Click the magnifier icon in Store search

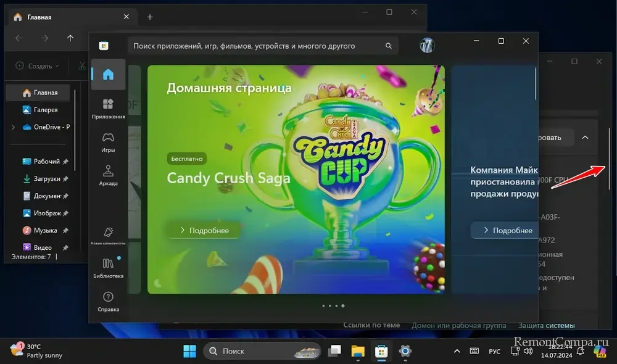point(388,46)
